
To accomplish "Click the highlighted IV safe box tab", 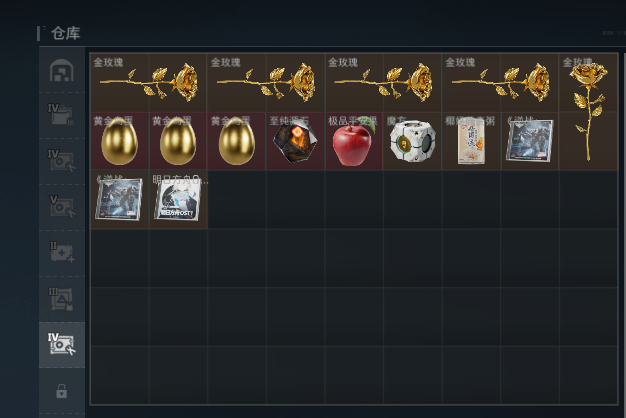I will click(61, 344).
